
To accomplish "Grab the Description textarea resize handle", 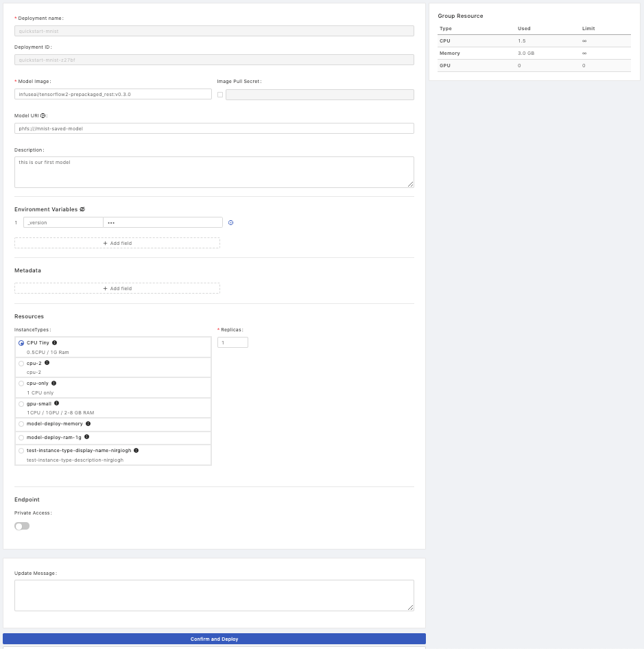I will tap(411, 184).
